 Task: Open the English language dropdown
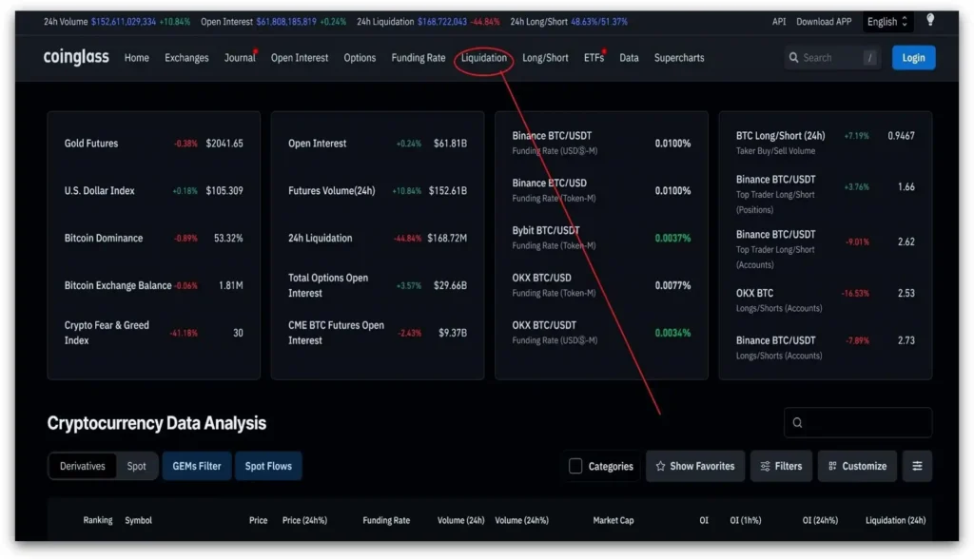point(887,22)
